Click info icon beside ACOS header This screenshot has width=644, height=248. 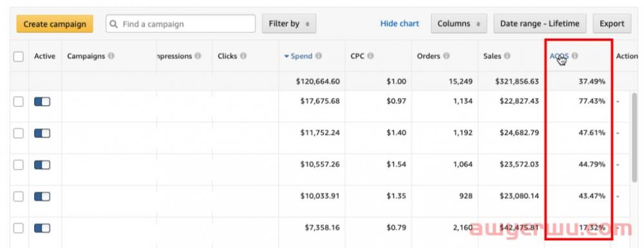[x=574, y=56]
